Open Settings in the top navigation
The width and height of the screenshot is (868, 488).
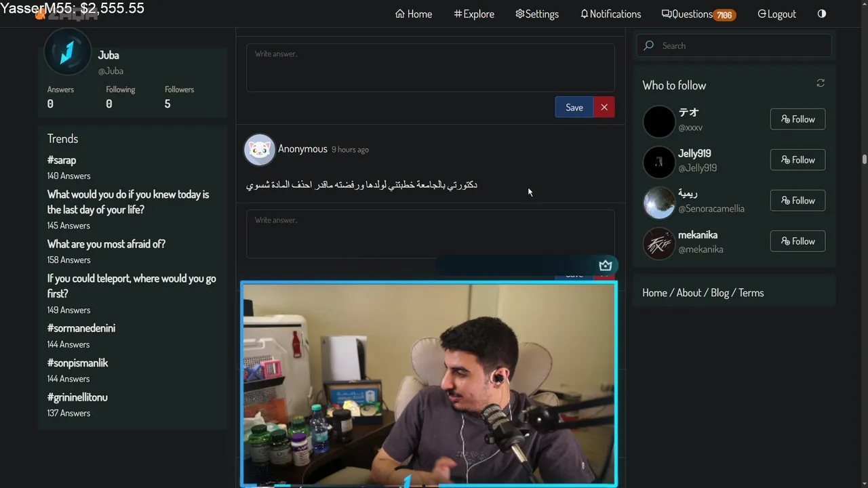point(537,14)
